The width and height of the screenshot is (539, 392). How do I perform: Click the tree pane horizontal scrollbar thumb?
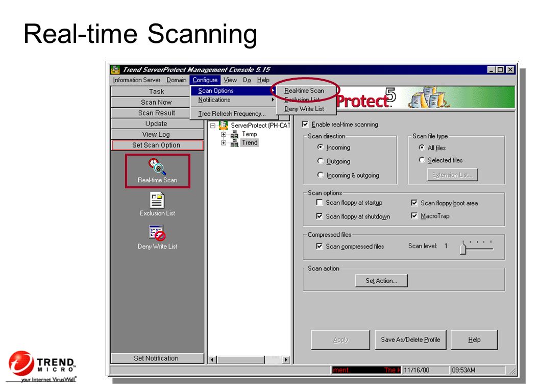(240, 360)
